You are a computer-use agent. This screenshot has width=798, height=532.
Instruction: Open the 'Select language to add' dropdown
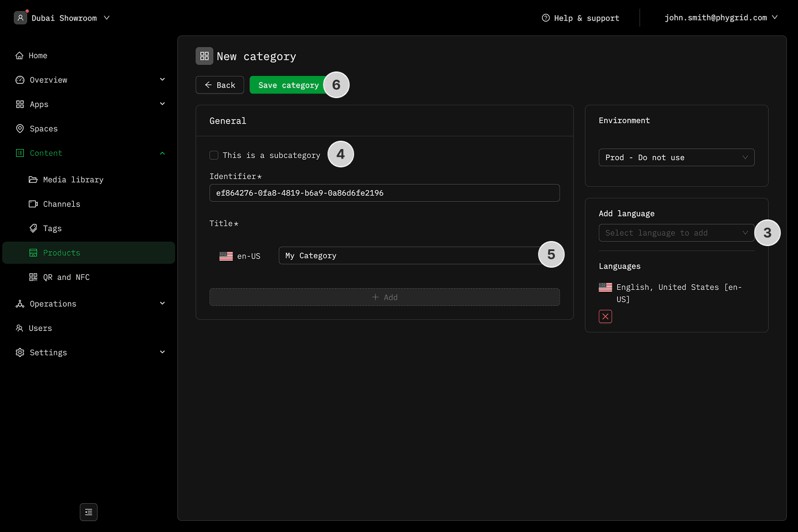(676, 233)
